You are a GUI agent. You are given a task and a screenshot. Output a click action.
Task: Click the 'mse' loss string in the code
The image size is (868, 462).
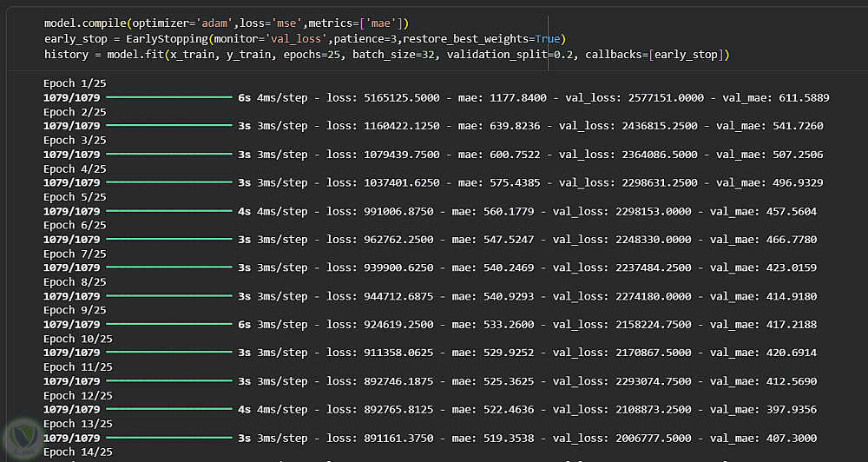286,23
